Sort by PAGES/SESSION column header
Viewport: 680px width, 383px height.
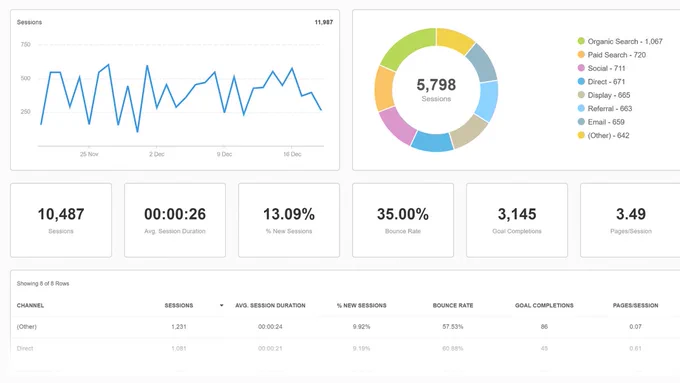coord(635,305)
